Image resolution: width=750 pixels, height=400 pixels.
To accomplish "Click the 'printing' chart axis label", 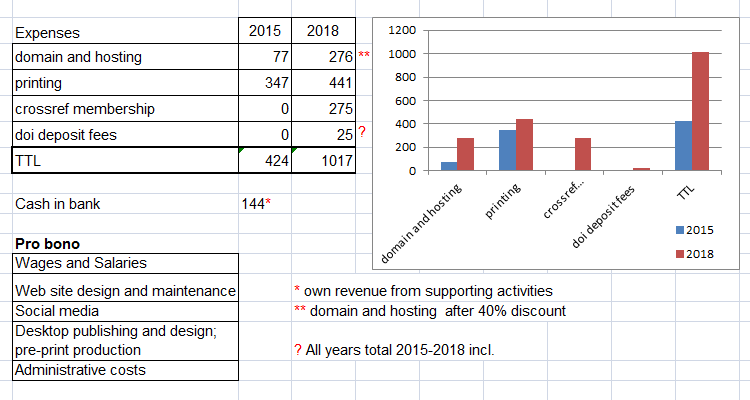I will [x=502, y=201].
